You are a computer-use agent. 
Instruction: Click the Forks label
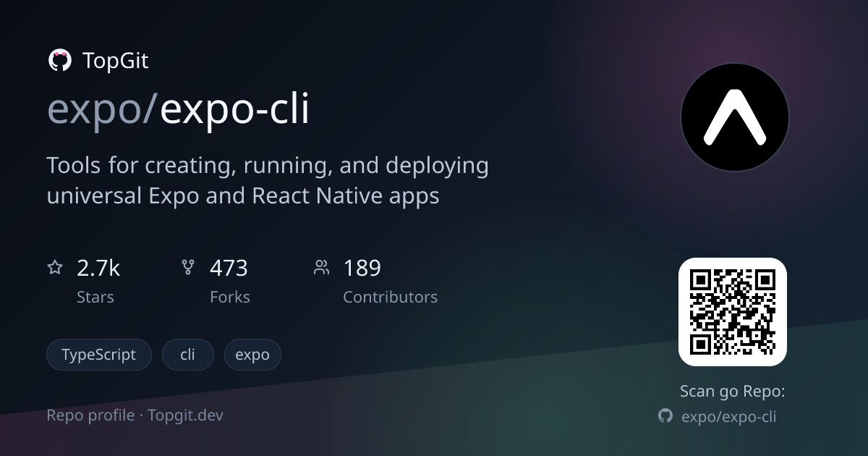tap(230, 297)
